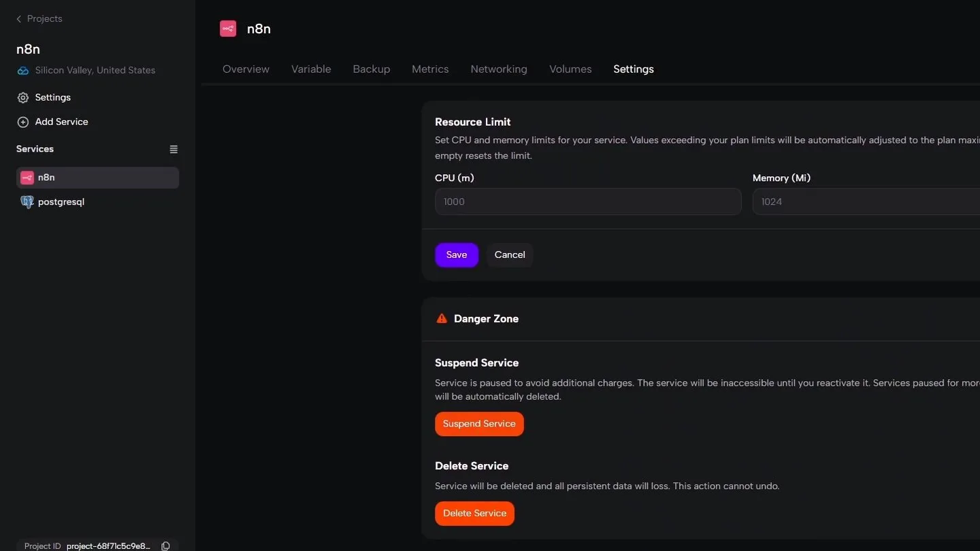Click the back chevron beside Projects

(x=19, y=19)
